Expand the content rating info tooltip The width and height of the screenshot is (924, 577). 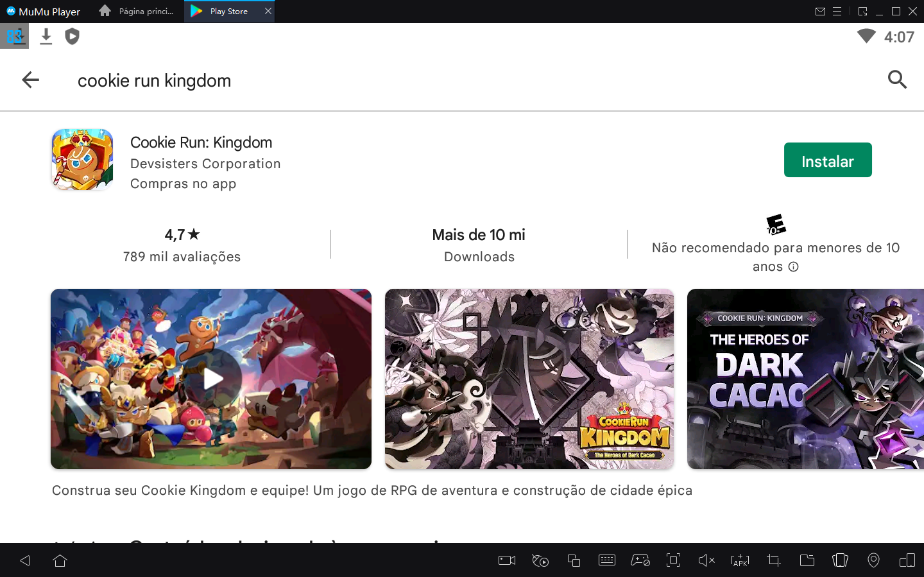(794, 266)
